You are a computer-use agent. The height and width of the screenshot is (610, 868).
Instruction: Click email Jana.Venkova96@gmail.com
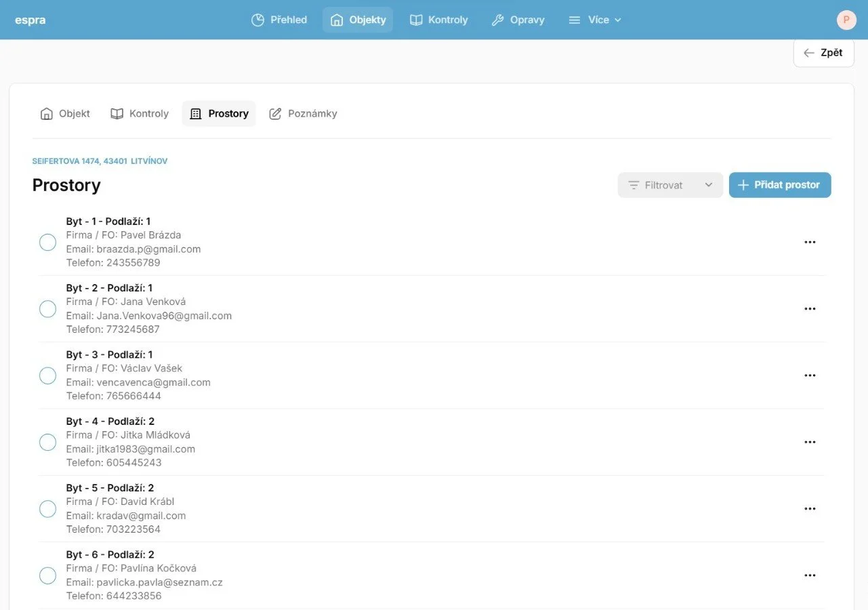(x=165, y=316)
